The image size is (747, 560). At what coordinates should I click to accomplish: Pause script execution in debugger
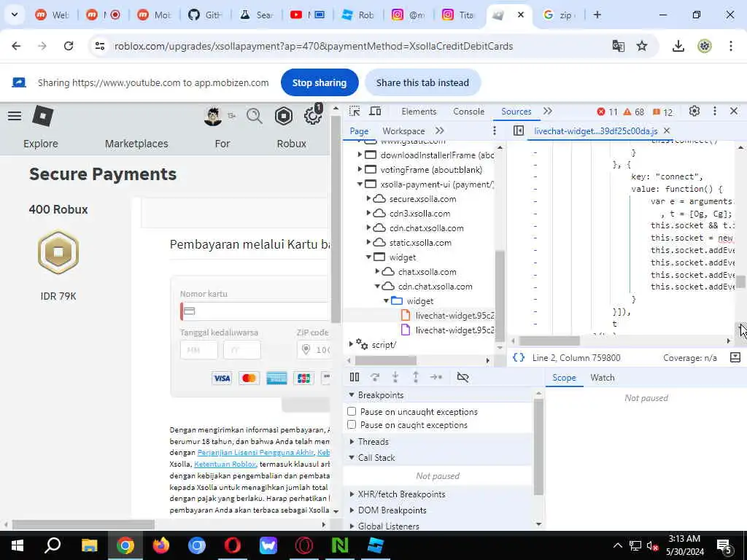coord(355,377)
